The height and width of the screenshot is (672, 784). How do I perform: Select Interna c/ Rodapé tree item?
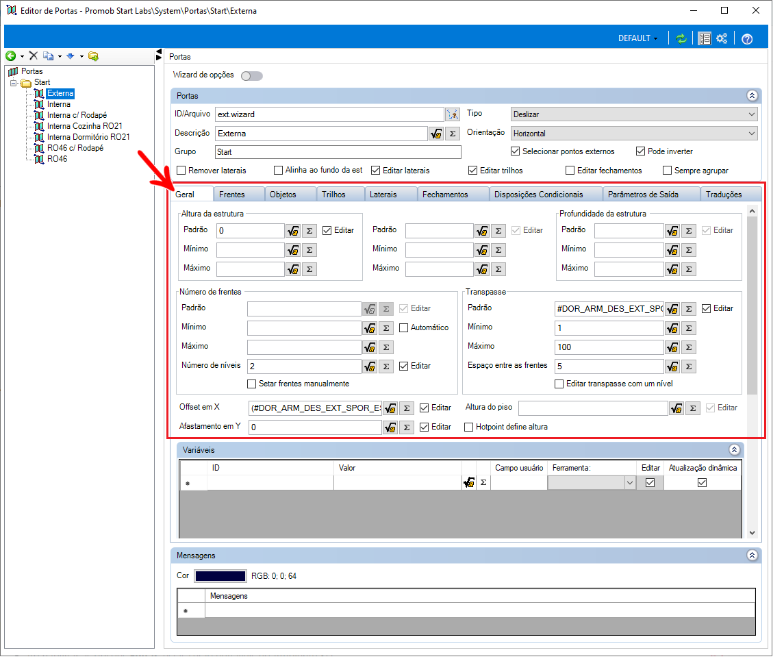pyautogui.click(x=78, y=116)
